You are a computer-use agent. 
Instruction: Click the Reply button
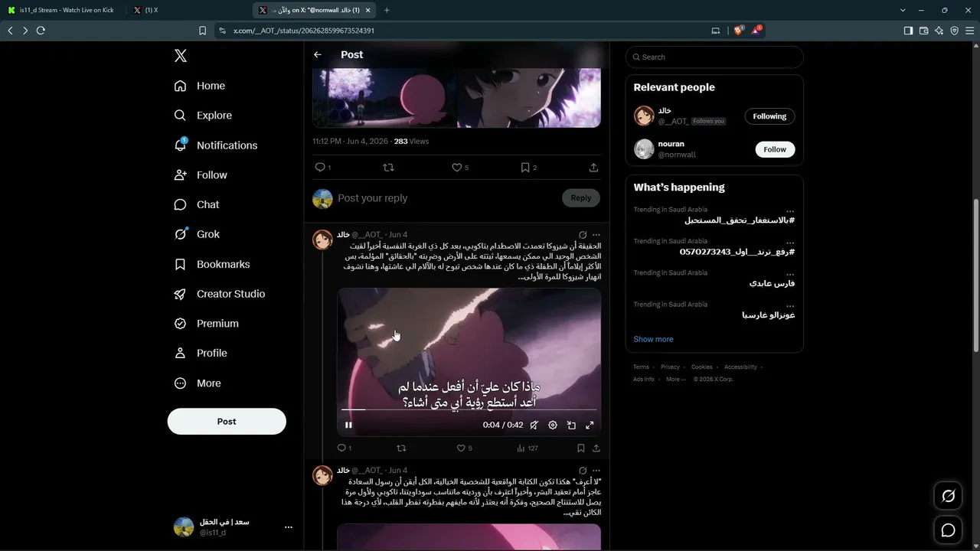tap(581, 198)
